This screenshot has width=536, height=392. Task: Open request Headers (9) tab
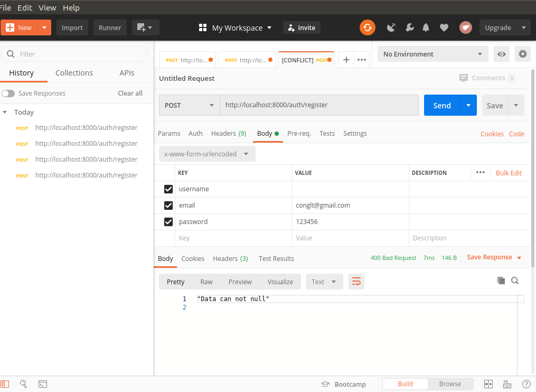click(x=228, y=134)
